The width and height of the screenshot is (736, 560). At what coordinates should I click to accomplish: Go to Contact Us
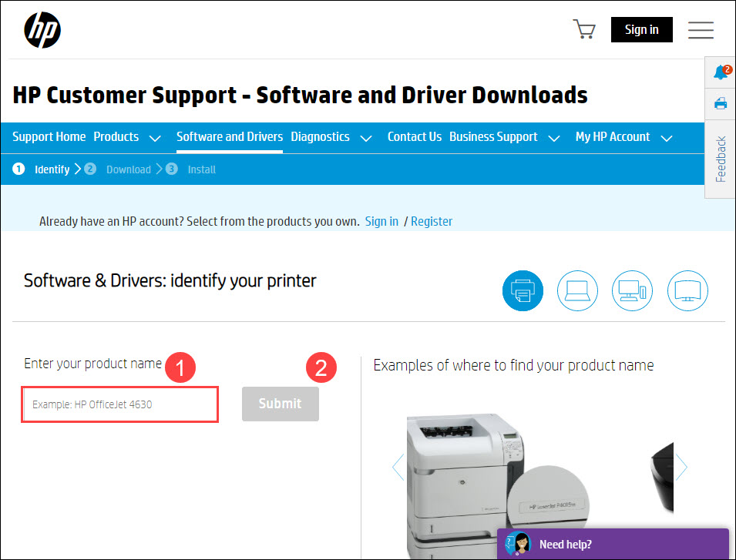(x=415, y=136)
